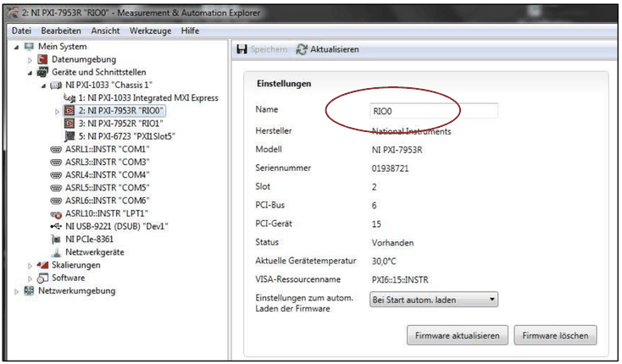622x364 pixels.
Task: Click the Aktualisieren toolbar label
Action: (x=335, y=49)
